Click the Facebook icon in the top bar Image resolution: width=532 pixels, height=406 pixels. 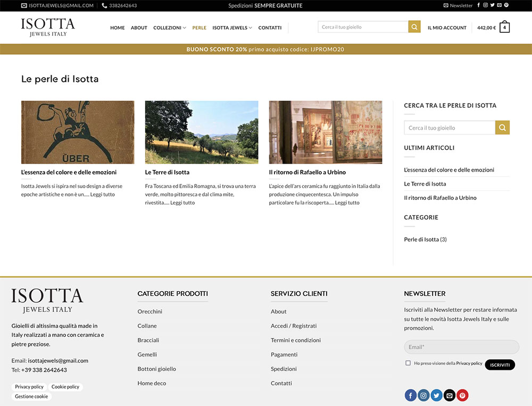click(x=479, y=5)
